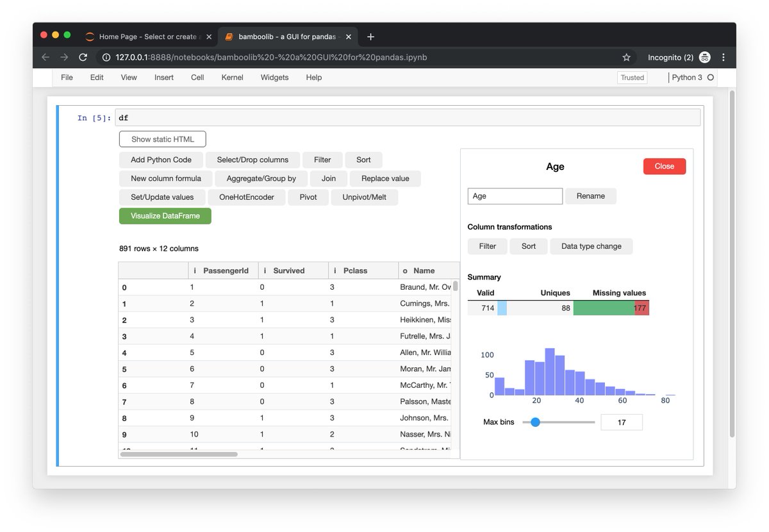The image size is (769, 532).
Task: Click the back arrow in browser toolbar
Action: (45, 57)
